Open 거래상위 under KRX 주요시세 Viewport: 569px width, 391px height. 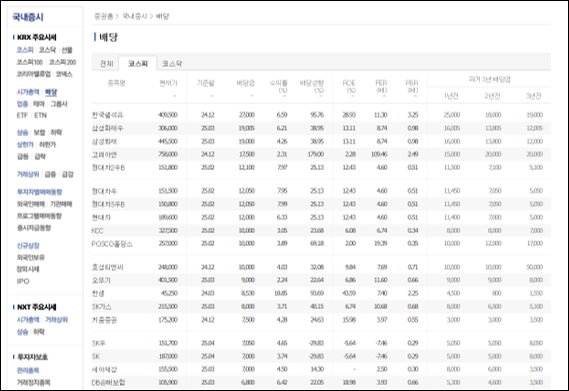28,175
